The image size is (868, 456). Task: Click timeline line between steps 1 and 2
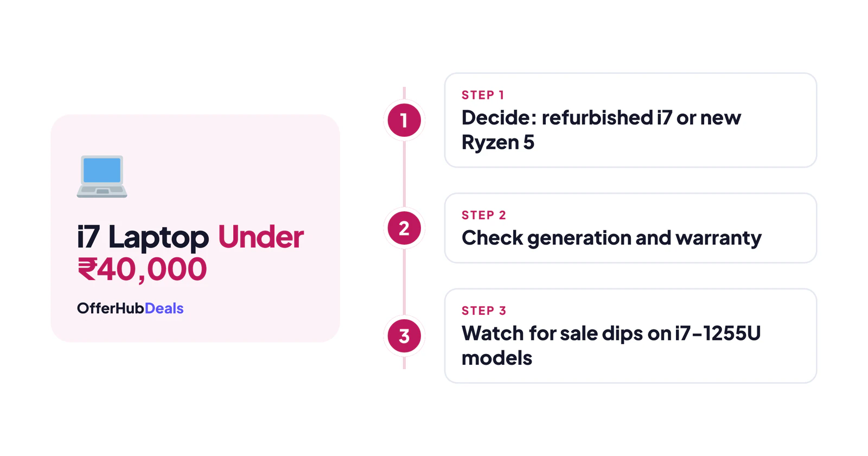pos(404,174)
